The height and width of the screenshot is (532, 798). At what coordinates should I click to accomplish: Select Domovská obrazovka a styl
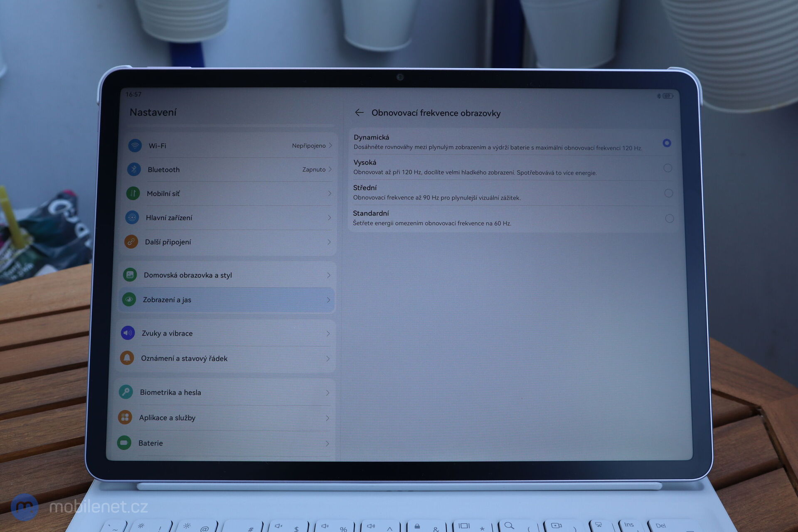click(x=187, y=275)
